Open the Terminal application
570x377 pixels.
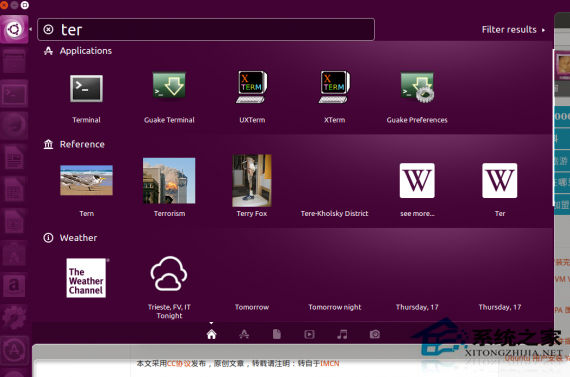pos(86,89)
